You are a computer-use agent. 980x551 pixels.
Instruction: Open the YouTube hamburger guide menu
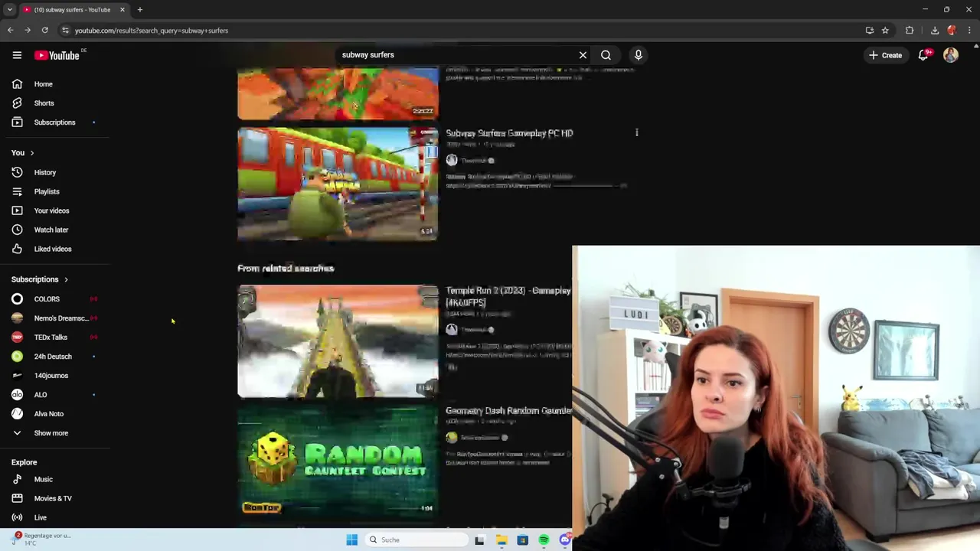[17, 55]
